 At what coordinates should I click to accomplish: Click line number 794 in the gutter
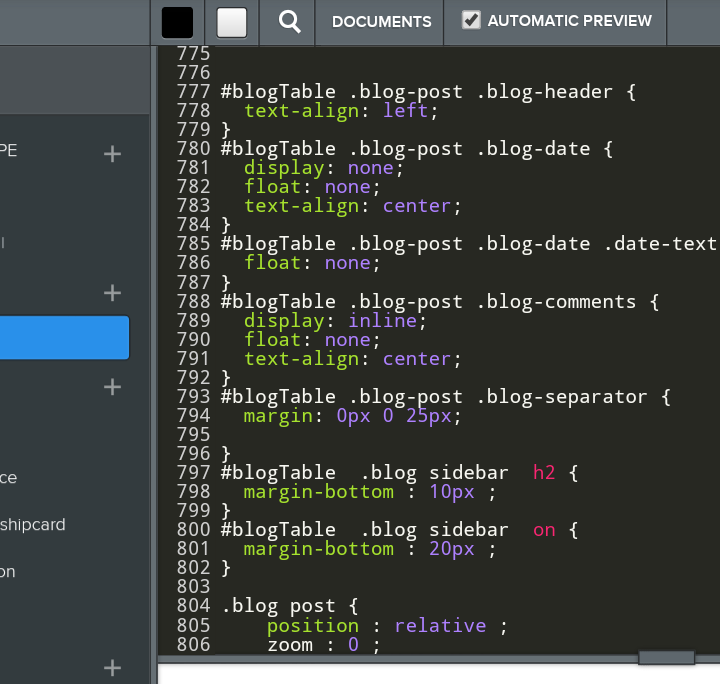tap(192, 416)
